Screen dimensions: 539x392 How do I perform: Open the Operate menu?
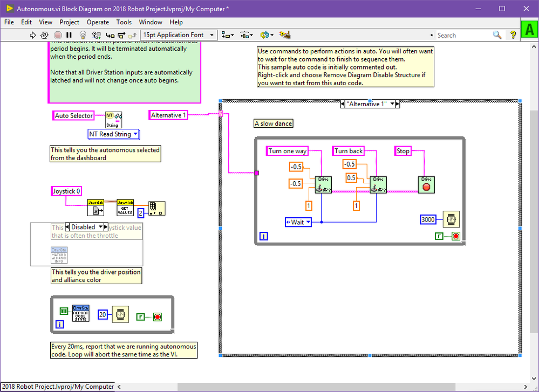pyautogui.click(x=98, y=22)
